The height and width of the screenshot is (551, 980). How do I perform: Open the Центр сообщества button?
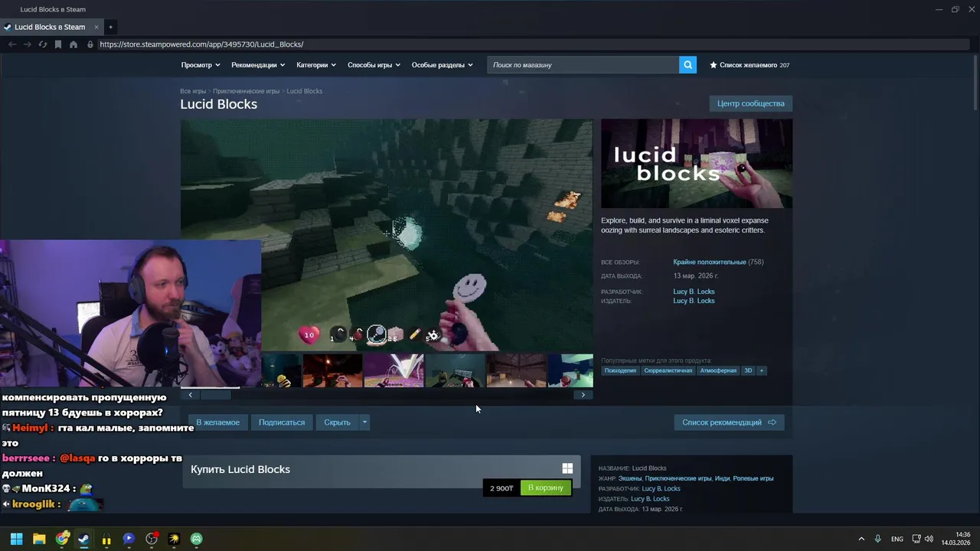click(750, 103)
